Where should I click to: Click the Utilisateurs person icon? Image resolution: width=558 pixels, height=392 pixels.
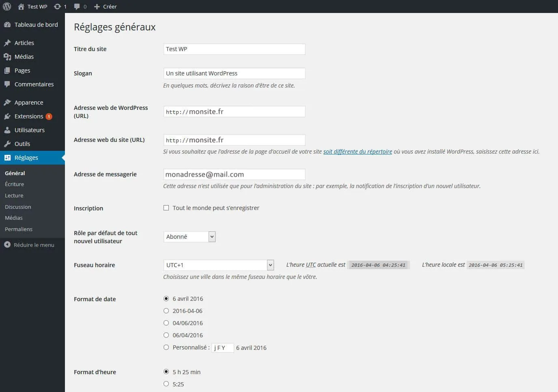point(7,130)
